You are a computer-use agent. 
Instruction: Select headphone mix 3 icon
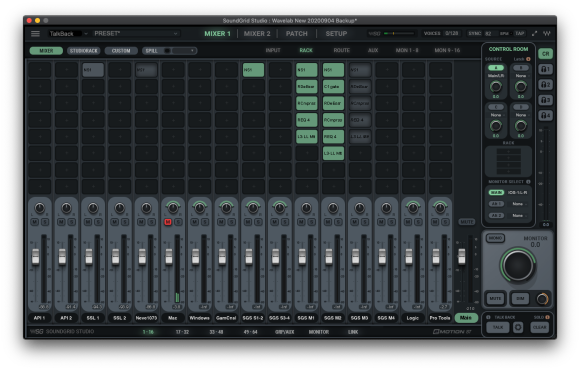(x=546, y=100)
